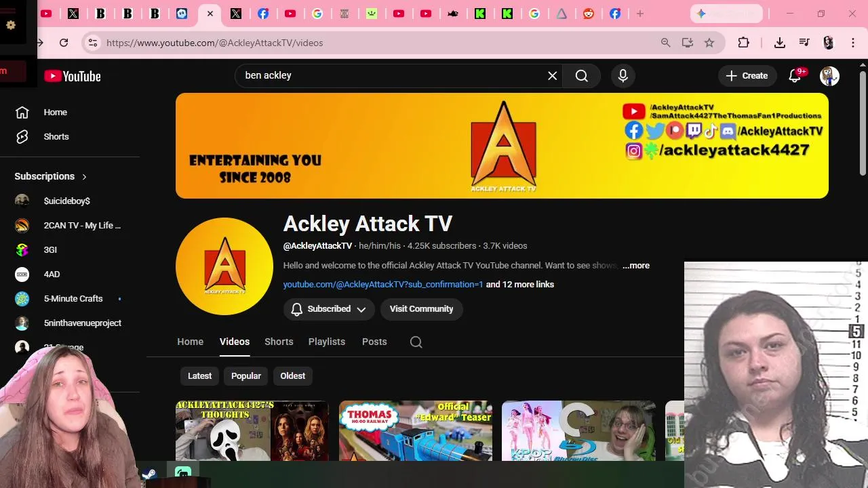Click the zoom magnifier icon in address bar

665,43
